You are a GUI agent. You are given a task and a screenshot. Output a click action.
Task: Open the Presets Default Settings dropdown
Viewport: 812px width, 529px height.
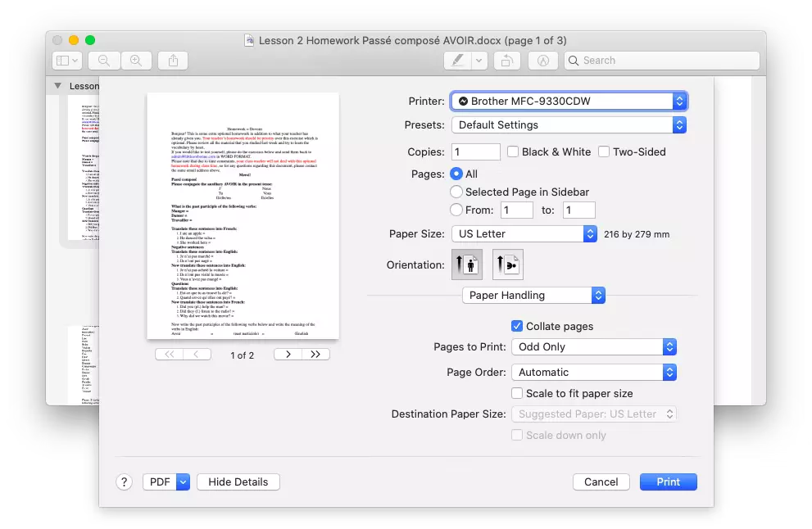(569, 124)
